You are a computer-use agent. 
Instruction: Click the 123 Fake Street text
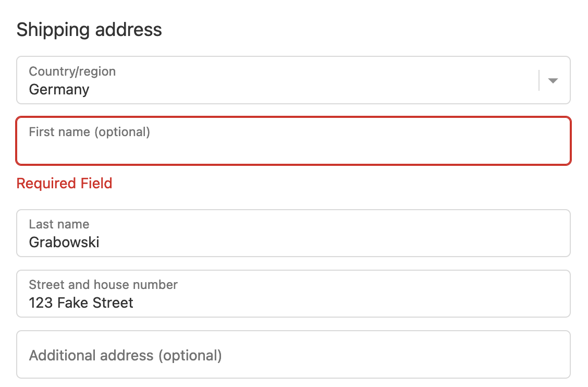81,303
